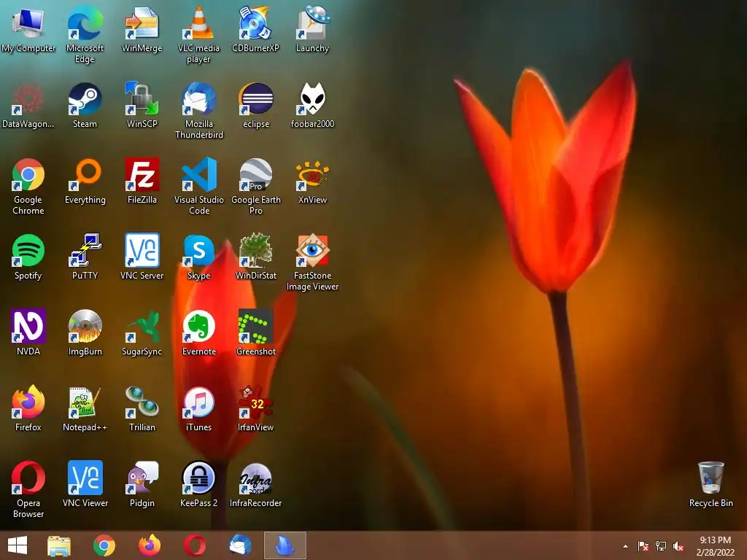Click the active blue flame taskbar app
The width and height of the screenshot is (747, 560).
click(x=285, y=545)
